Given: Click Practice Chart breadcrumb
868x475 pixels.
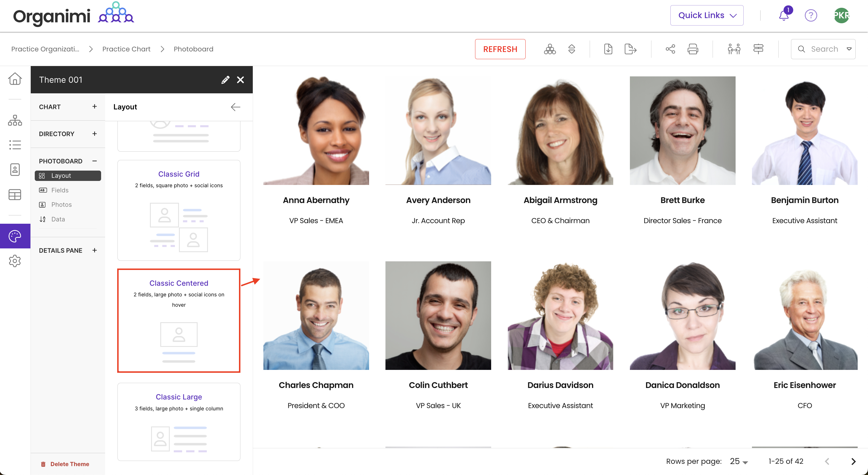Looking at the screenshot, I should pos(126,49).
